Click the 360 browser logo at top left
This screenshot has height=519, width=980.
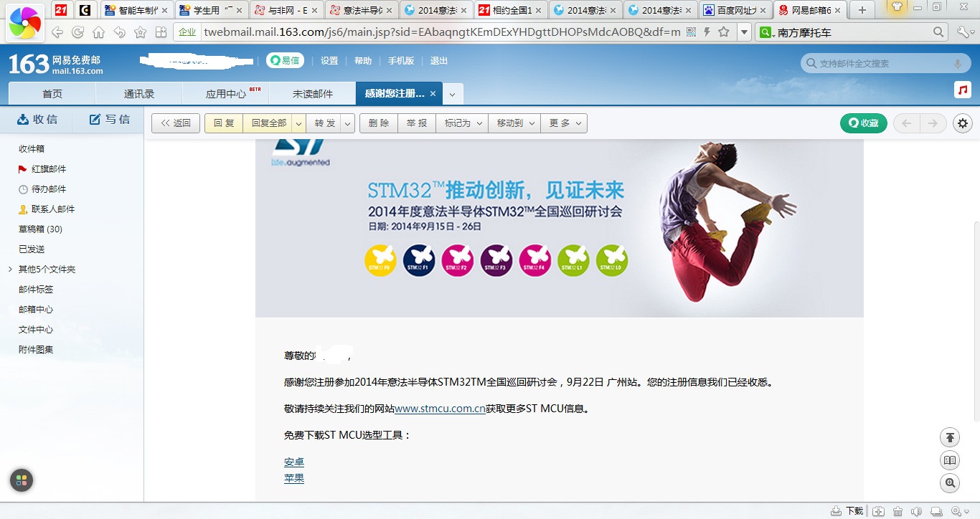pyautogui.click(x=24, y=23)
